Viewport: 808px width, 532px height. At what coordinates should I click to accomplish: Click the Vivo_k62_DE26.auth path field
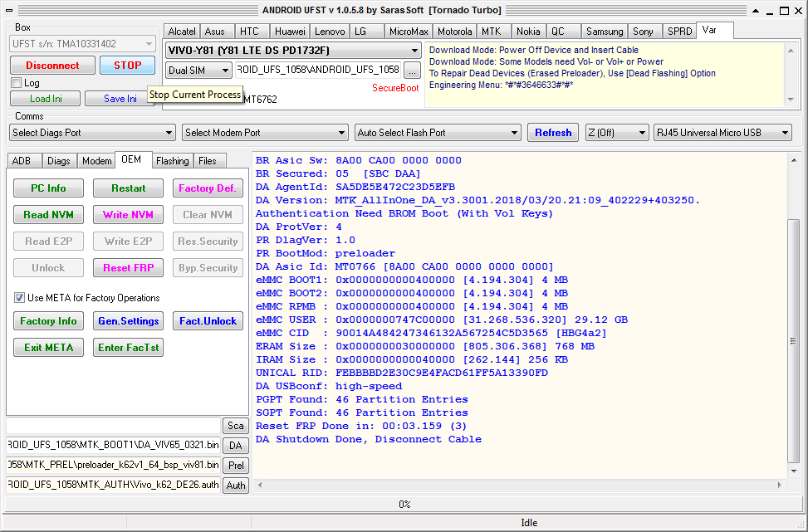point(114,485)
